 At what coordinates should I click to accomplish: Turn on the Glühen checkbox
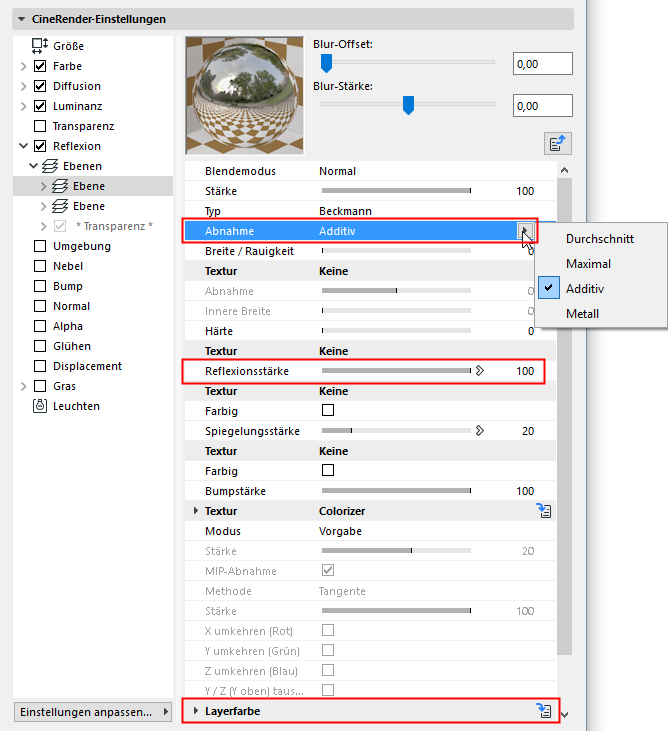(40, 346)
